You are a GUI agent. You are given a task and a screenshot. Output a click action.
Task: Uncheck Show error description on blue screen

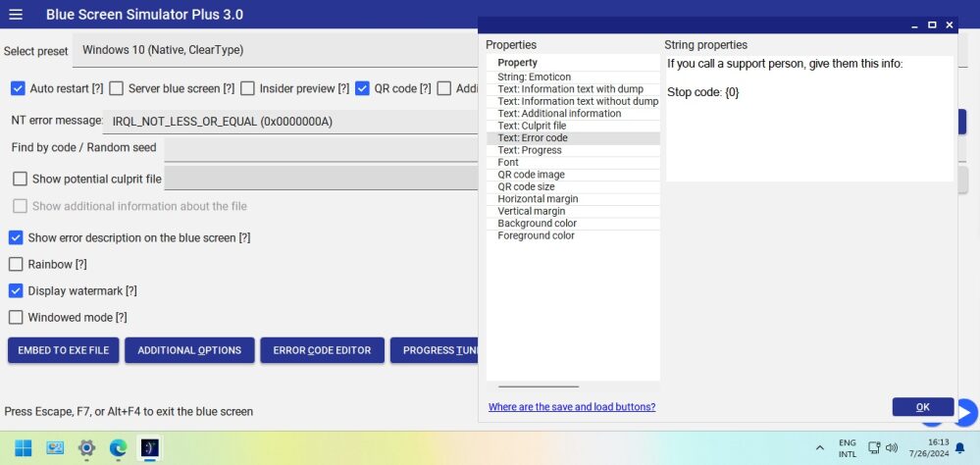tap(16, 237)
